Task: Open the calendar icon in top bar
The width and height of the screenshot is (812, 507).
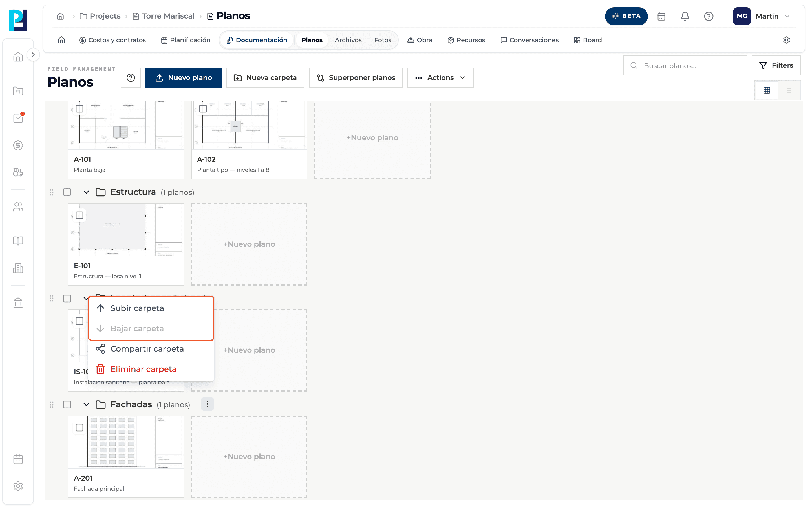Action: (x=661, y=16)
